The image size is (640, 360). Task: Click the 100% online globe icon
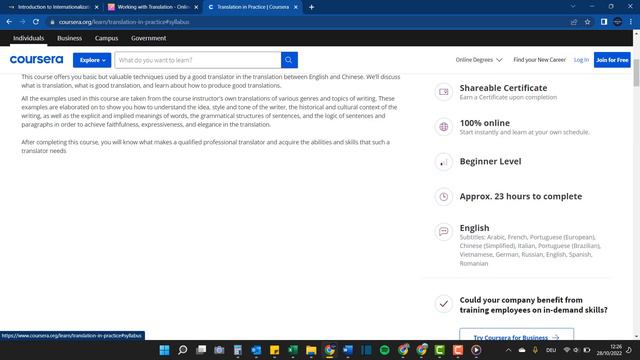(443, 127)
